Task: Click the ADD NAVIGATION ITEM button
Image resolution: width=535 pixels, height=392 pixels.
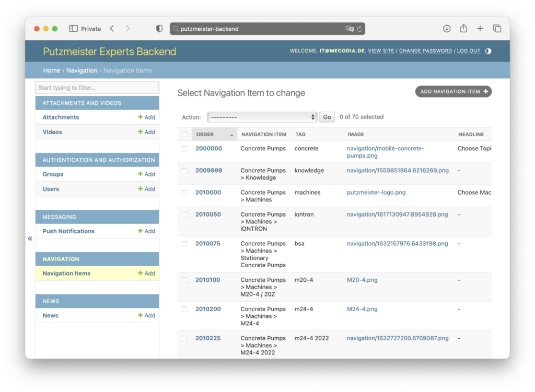Action: pyautogui.click(x=453, y=91)
